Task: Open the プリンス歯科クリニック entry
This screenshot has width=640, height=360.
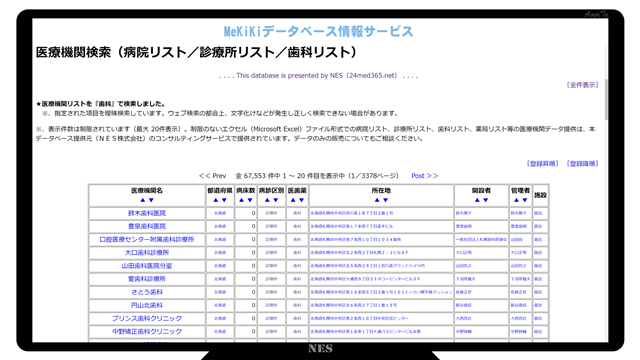Action: [x=147, y=318]
